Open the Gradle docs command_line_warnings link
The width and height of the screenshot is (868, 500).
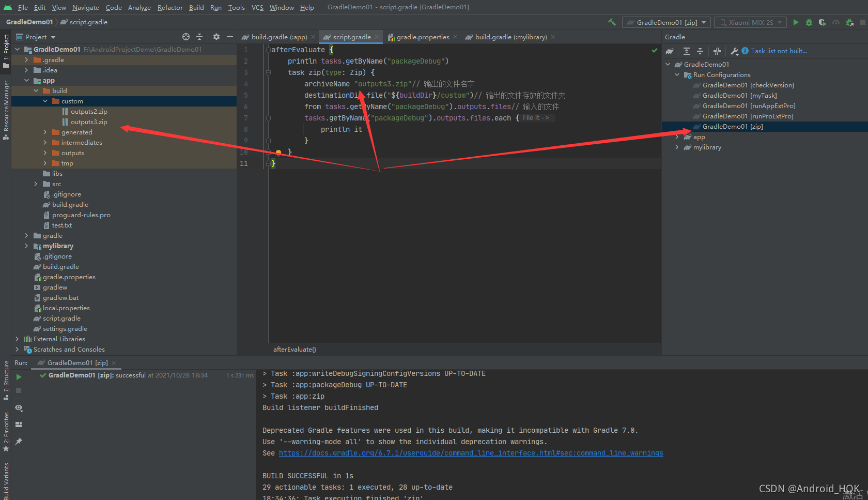(471, 453)
